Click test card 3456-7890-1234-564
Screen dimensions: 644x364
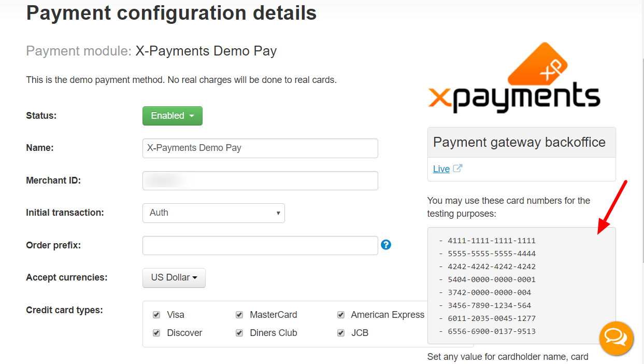[x=490, y=305]
